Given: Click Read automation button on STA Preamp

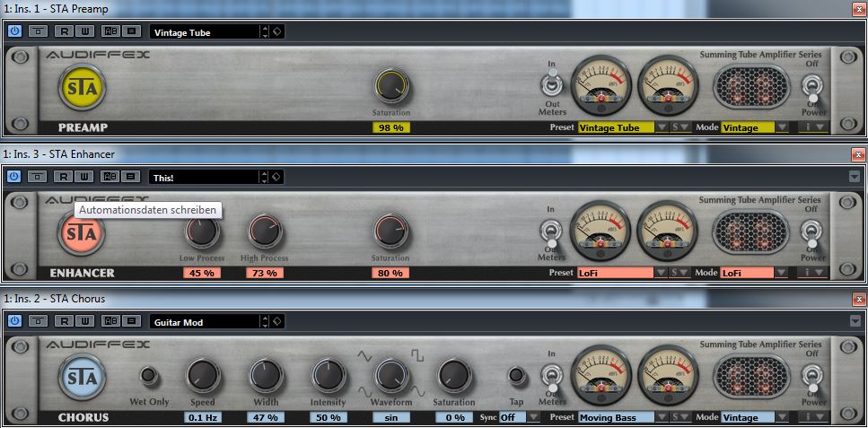Looking at the screenshot, I should click(x=64, y=31).
